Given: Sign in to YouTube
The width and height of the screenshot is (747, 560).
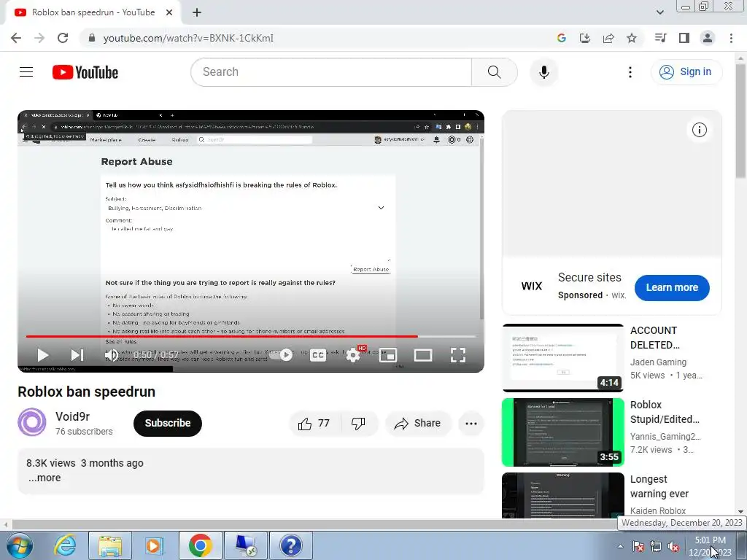Looking at the screenshot, I should click(x=686, y=72).
